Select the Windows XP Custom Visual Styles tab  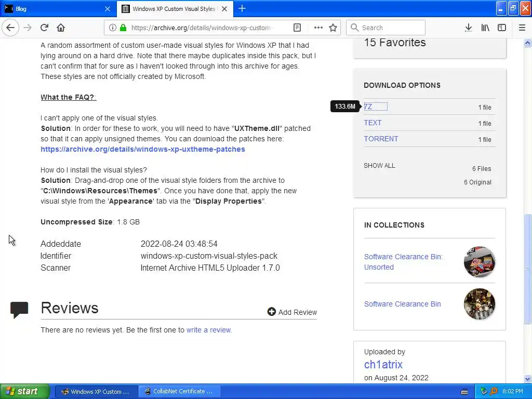175,9
